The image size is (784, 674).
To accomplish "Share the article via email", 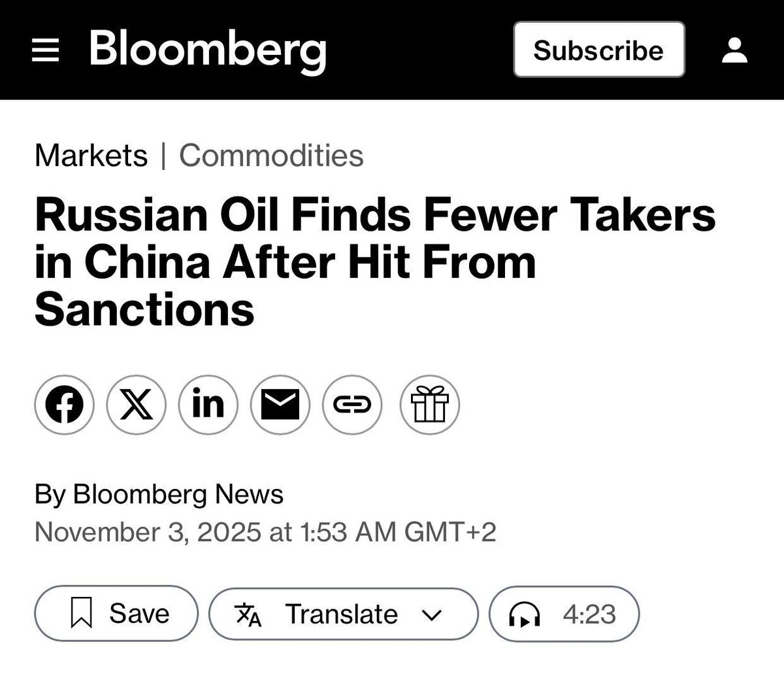I will coord(280,405).
